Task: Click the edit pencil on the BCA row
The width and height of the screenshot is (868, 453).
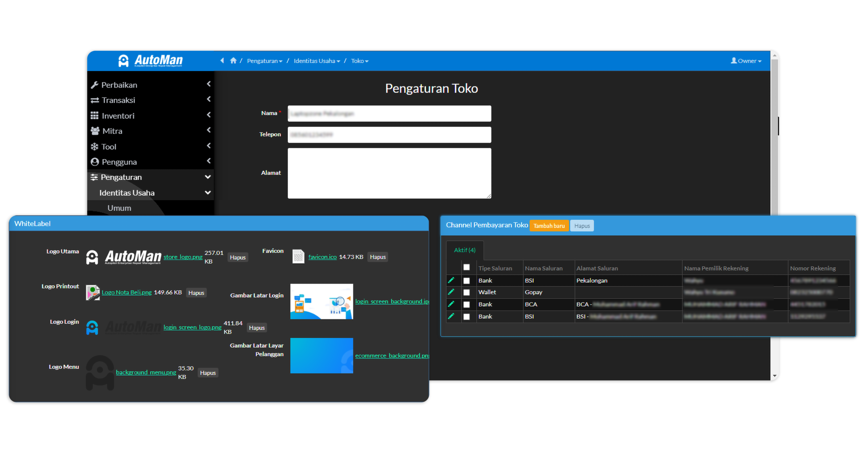Action: [x=452, y=304]
